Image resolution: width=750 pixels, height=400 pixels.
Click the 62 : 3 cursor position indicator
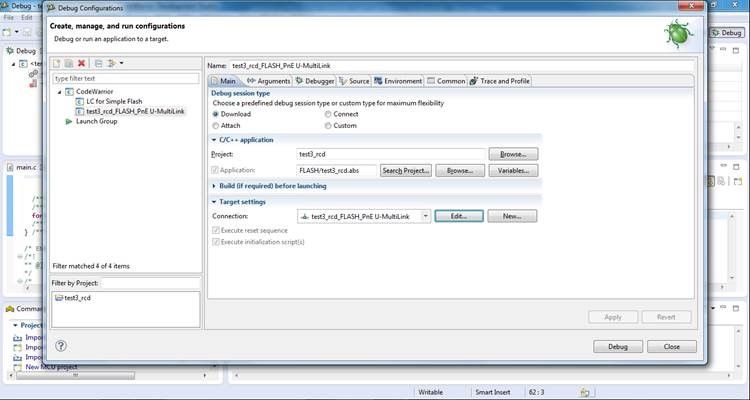pos(536,392)
